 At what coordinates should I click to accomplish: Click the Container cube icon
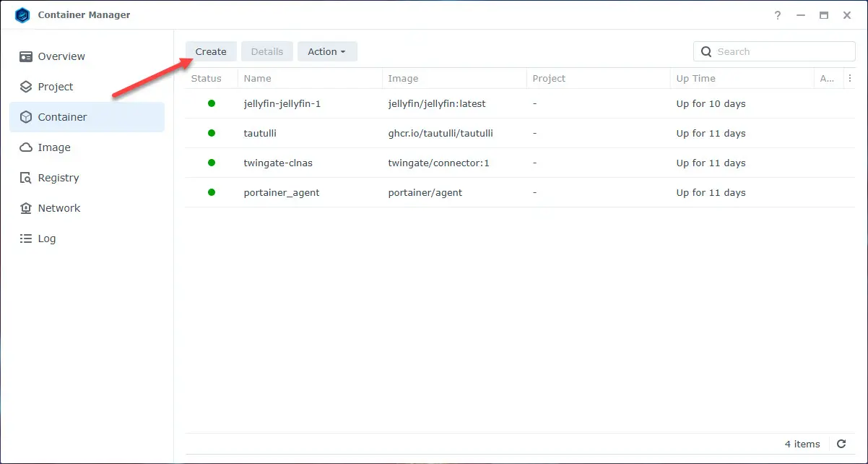pos(26,117)
